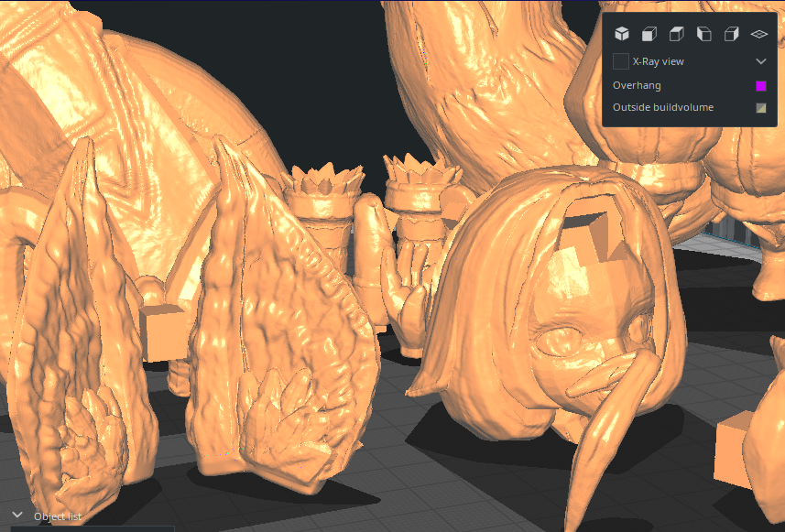The image size is (785, 532).
Task: Expand the Object list chevron
Action: click(17, 515)
